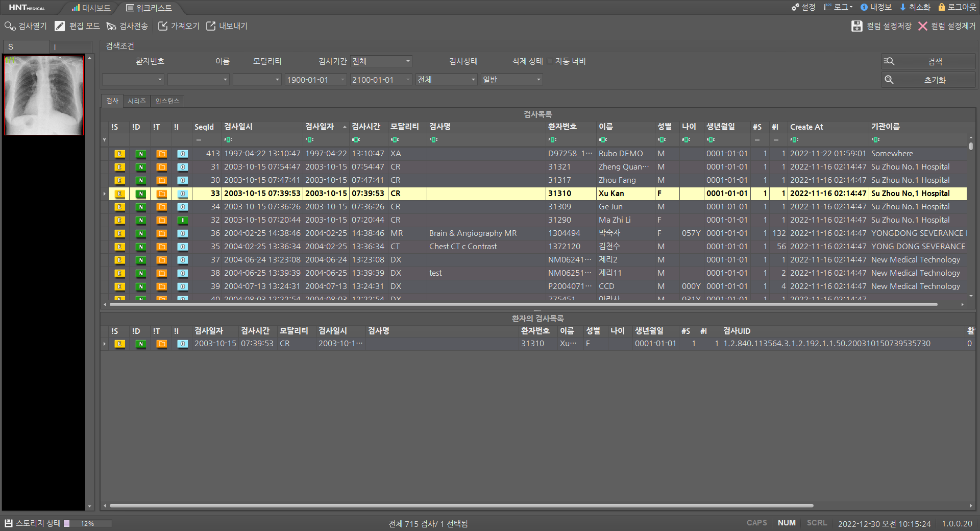980x531 pixels.
Task: Select row with 제리11 patient
Action: pos(534,273)
